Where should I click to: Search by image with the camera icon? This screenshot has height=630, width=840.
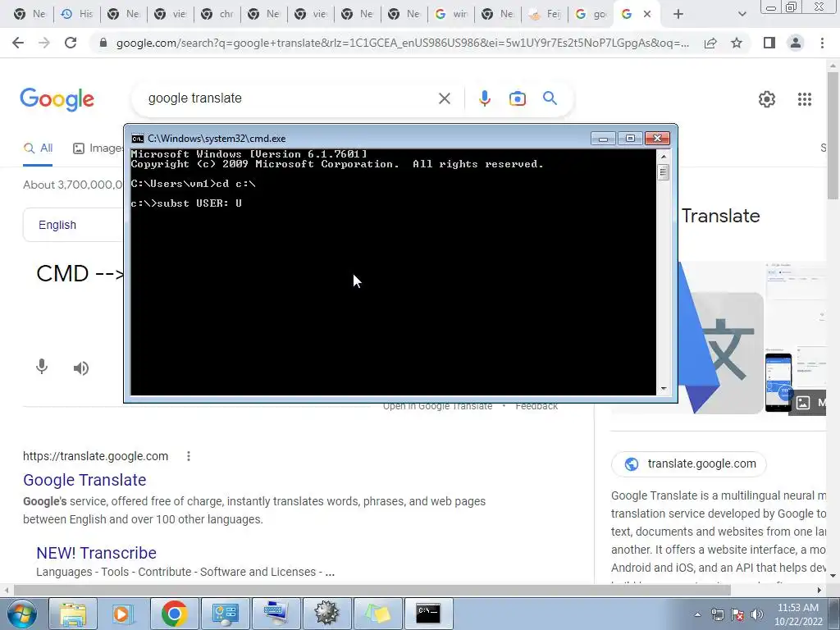(517, 98)
